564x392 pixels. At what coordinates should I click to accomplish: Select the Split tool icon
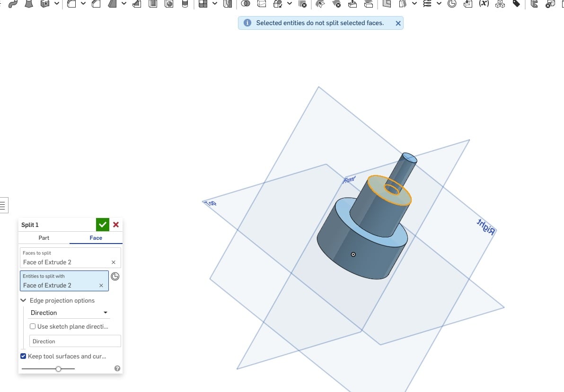click(x=262, y=4)
